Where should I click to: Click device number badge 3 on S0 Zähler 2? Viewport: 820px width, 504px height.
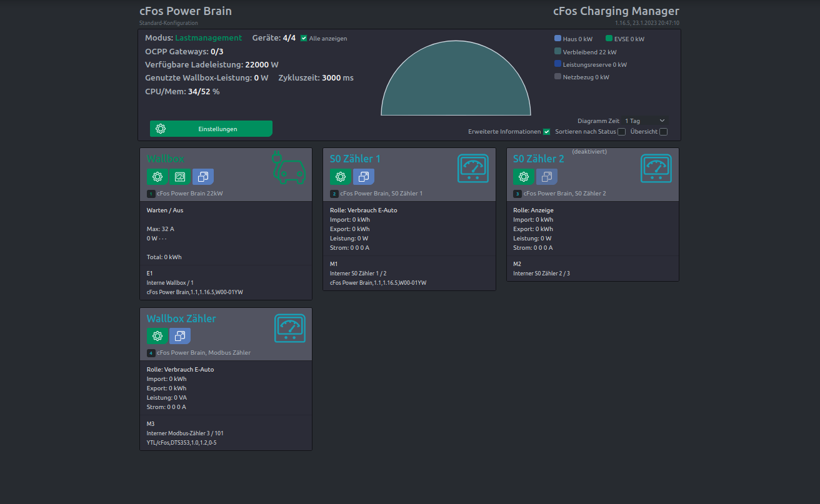(517, 194)
